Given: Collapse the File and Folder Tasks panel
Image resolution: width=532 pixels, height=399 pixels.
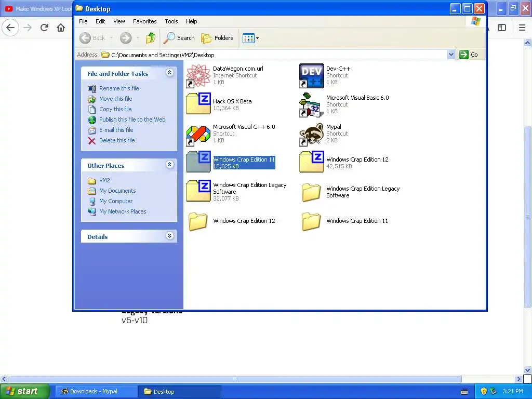Looking at the screenshot, I should coord(170,73).
